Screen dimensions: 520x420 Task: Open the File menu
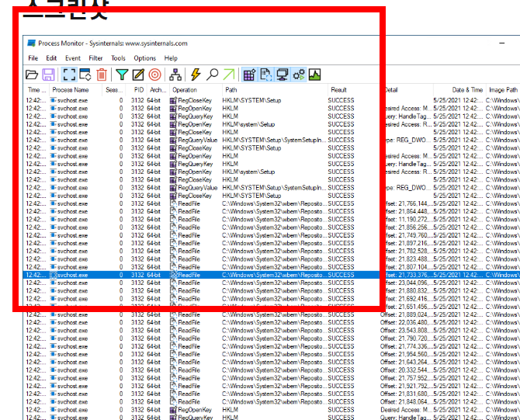(x=33, y=58)
